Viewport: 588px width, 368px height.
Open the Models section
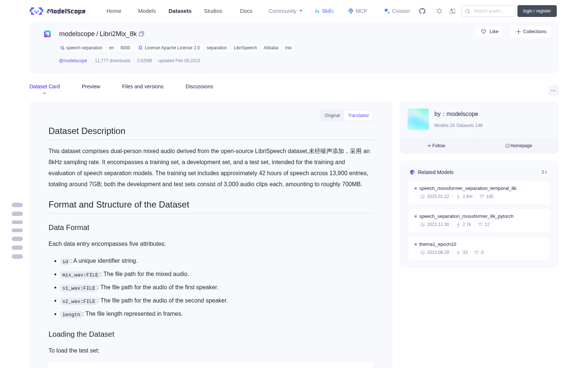click(x=147, y=11)
